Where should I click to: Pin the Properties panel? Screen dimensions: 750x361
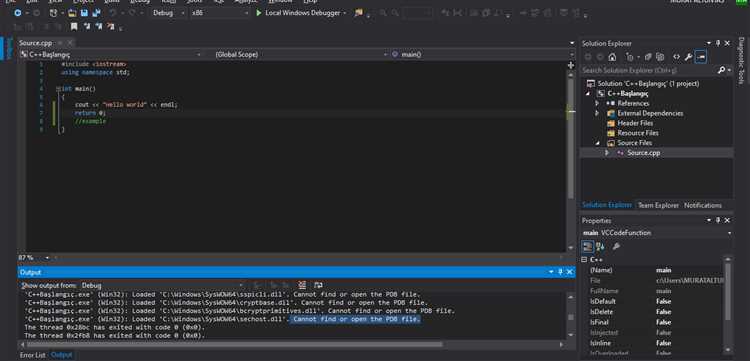(x=718, y=220)
